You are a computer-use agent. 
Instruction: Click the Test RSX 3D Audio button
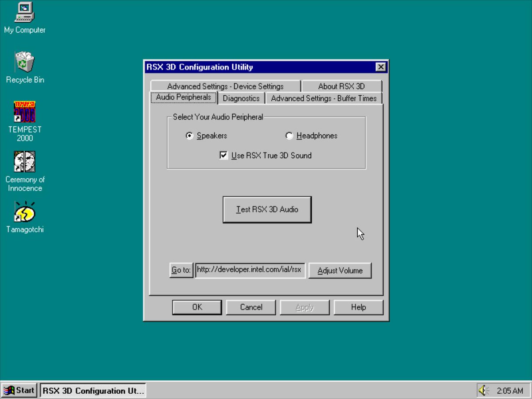click(x=267, y=210)
